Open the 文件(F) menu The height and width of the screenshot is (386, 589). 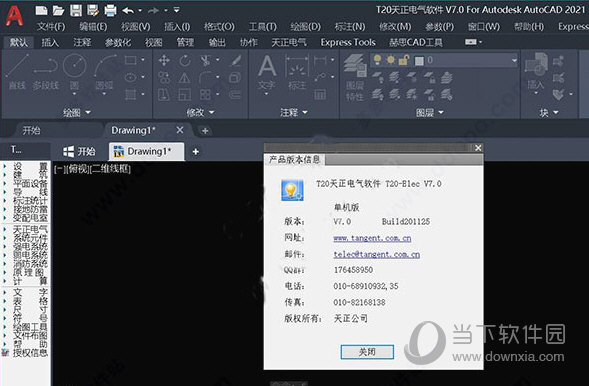tap(51, 27)
